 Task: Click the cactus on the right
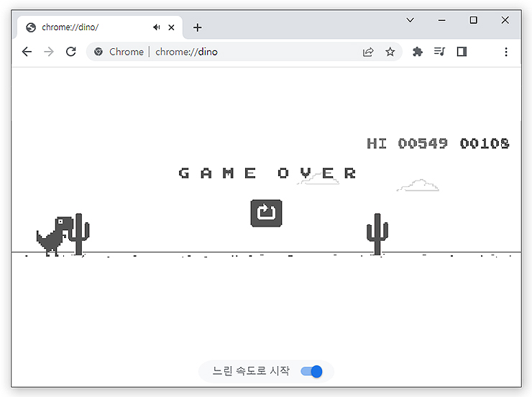point(377,234)
